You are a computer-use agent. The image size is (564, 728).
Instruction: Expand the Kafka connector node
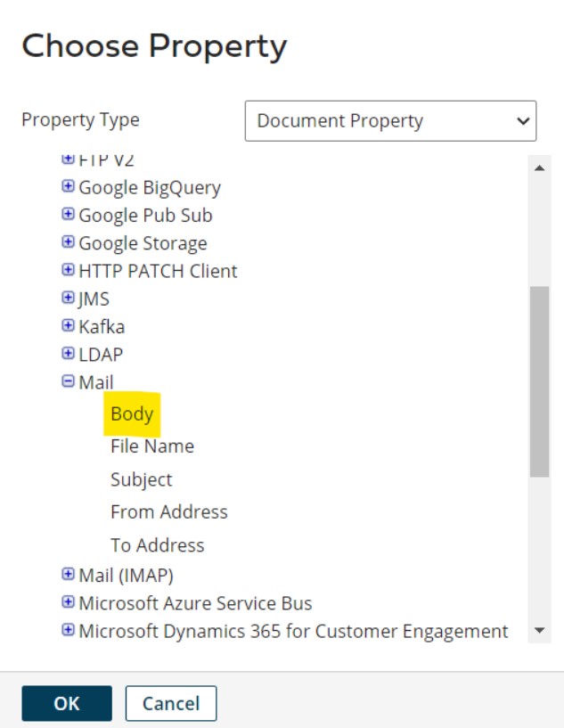(x=68, y=326)
